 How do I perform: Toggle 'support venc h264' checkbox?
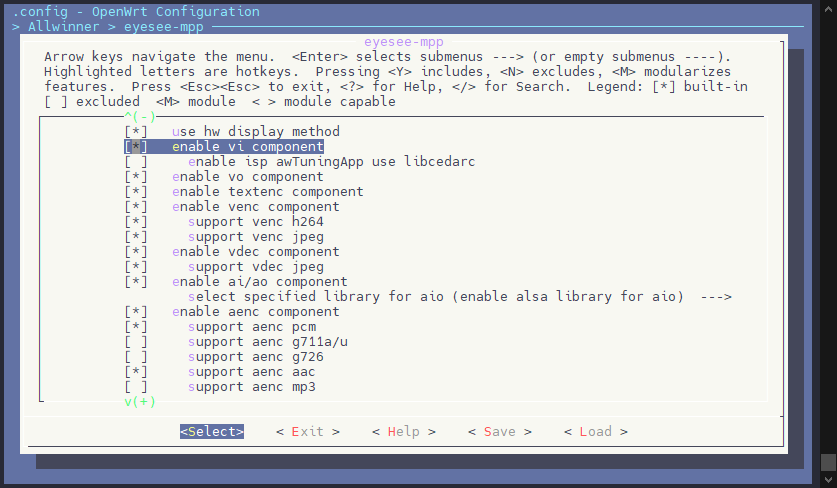point(136,222)
